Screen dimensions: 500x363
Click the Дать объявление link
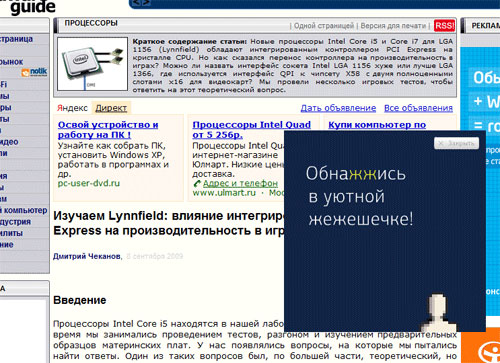338,108
